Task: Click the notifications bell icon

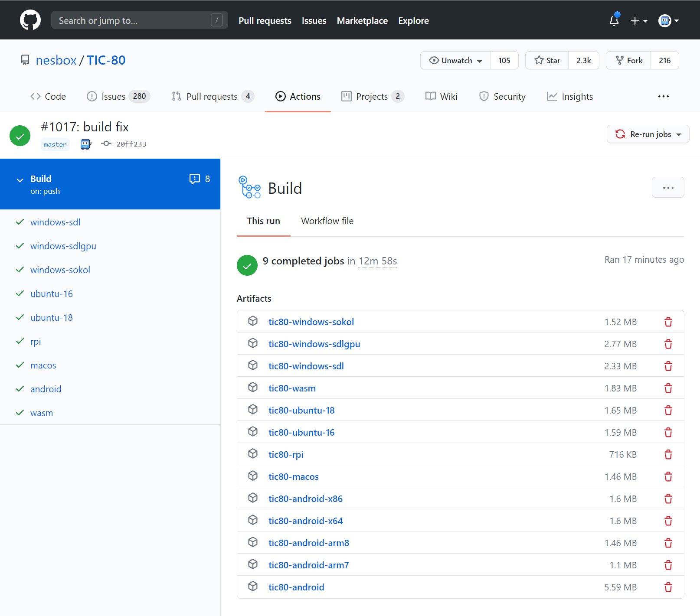Action: [x=614, y=20]
